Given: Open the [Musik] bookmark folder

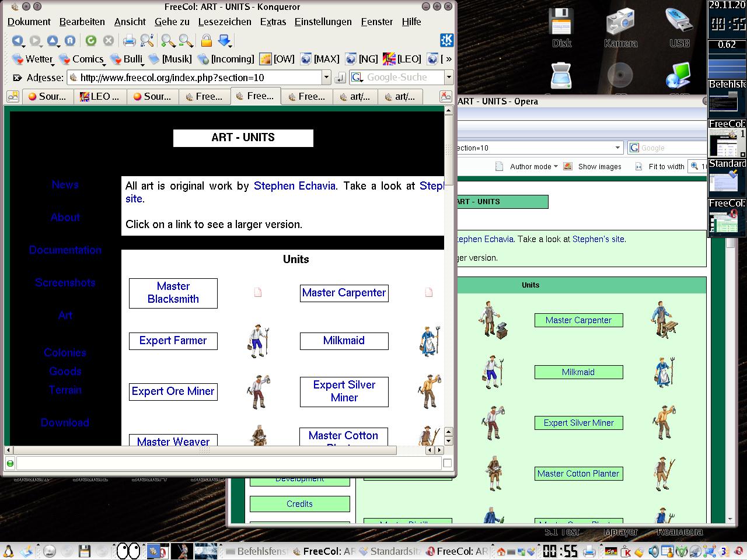Looking at the screenshot, I should point(170,59).
